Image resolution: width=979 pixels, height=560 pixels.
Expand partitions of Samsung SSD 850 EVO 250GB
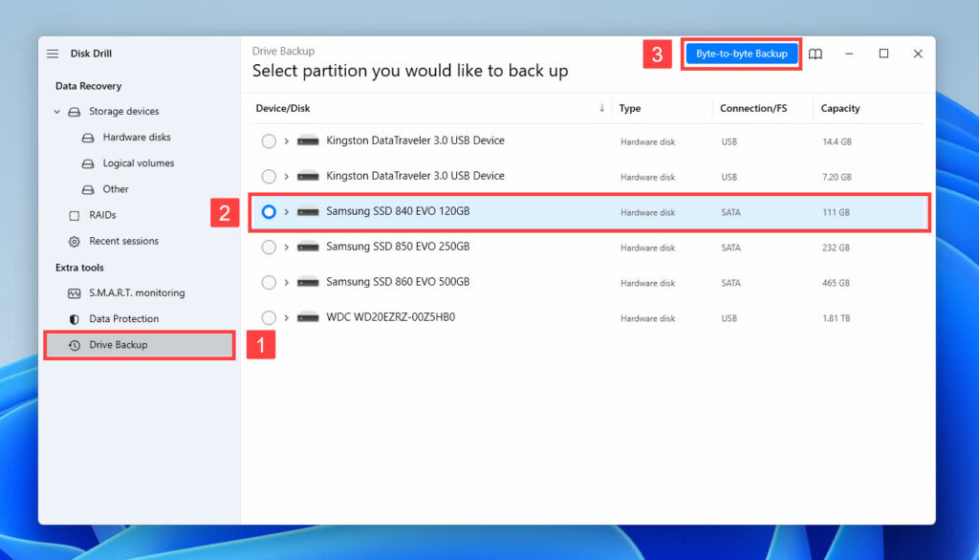pyautogui.click(x=286, y=247)
